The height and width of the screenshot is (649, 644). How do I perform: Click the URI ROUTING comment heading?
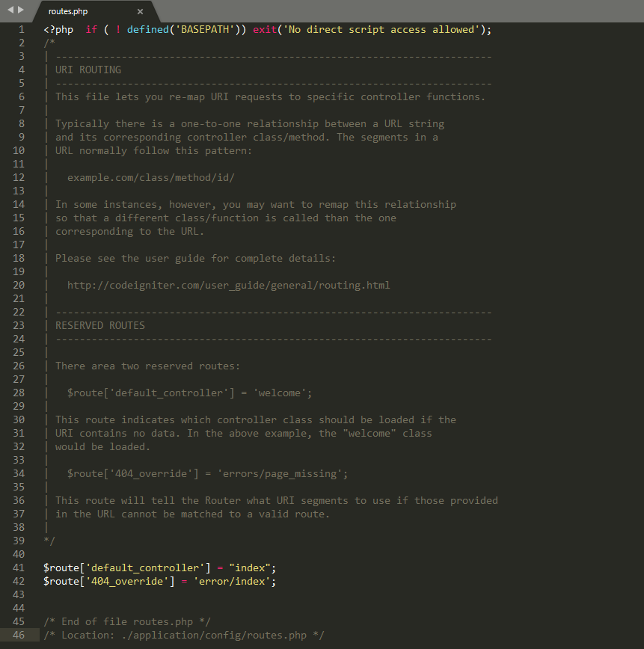88,70
